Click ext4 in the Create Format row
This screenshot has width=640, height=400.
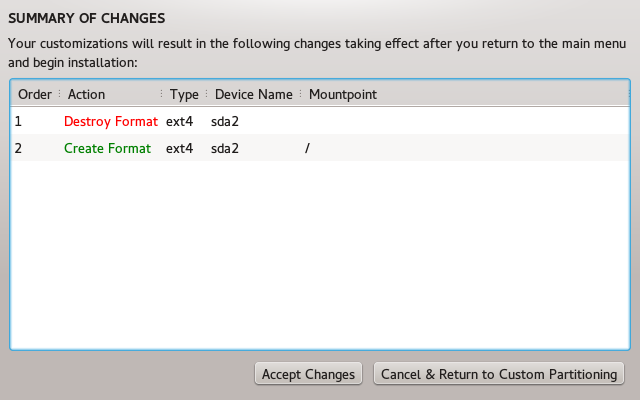click(x=179, y=148)
